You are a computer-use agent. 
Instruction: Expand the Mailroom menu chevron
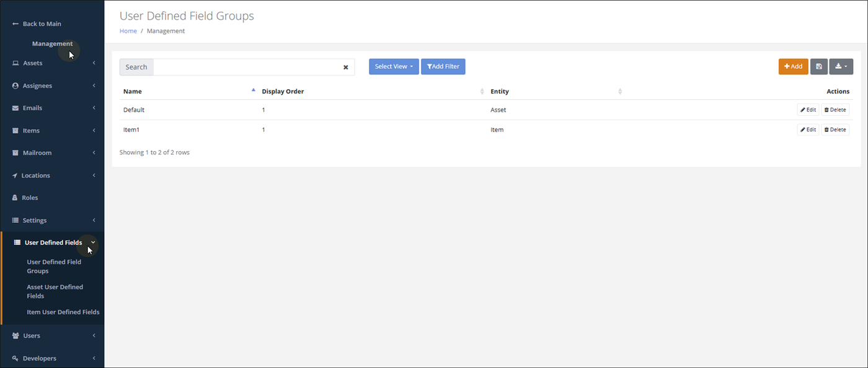coord(94,153)
